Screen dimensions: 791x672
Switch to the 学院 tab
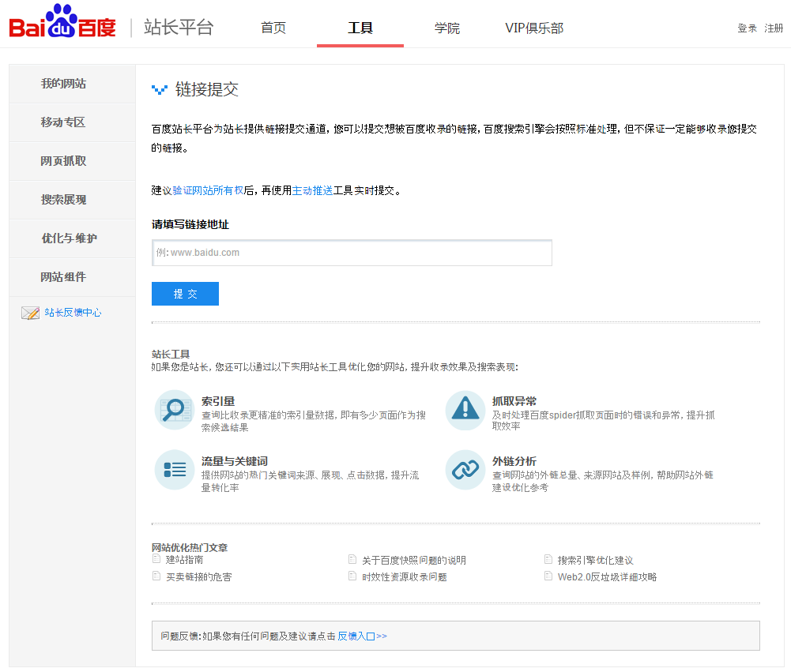point(447,28)
